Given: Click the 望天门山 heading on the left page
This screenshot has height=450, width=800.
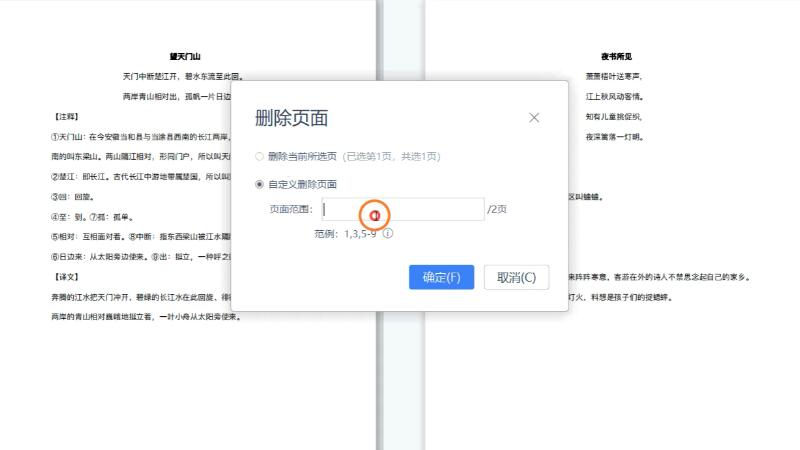Looking at the screenshot, I should 185,57.
